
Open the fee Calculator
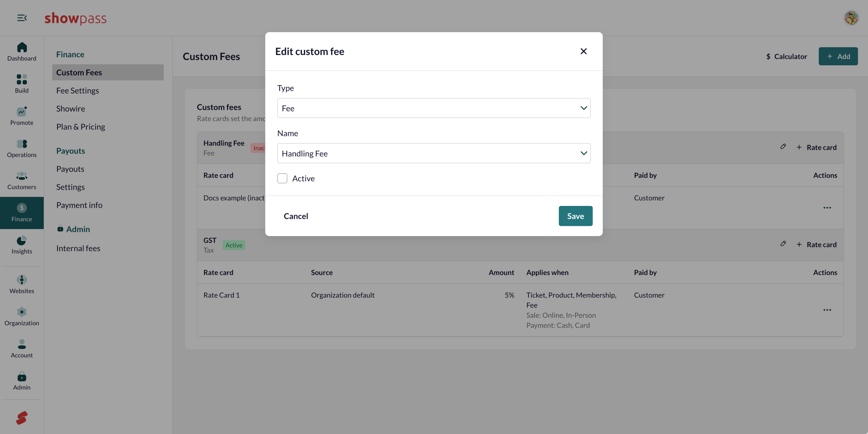786,56
